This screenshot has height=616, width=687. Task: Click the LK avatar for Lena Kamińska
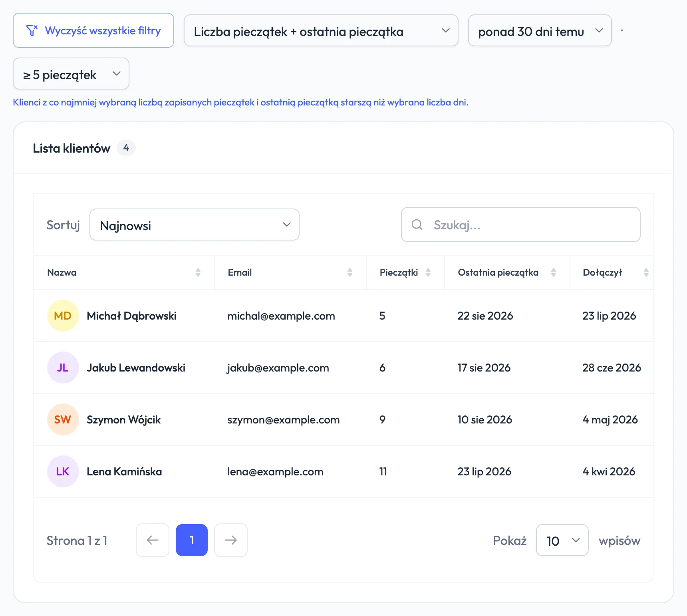point(63,471)
